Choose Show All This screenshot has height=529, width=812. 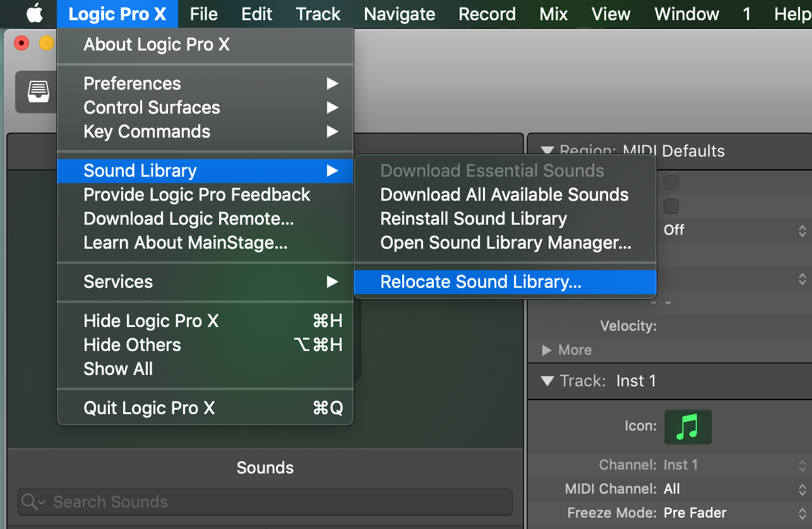pyautogui.click(x=205, y=369)
